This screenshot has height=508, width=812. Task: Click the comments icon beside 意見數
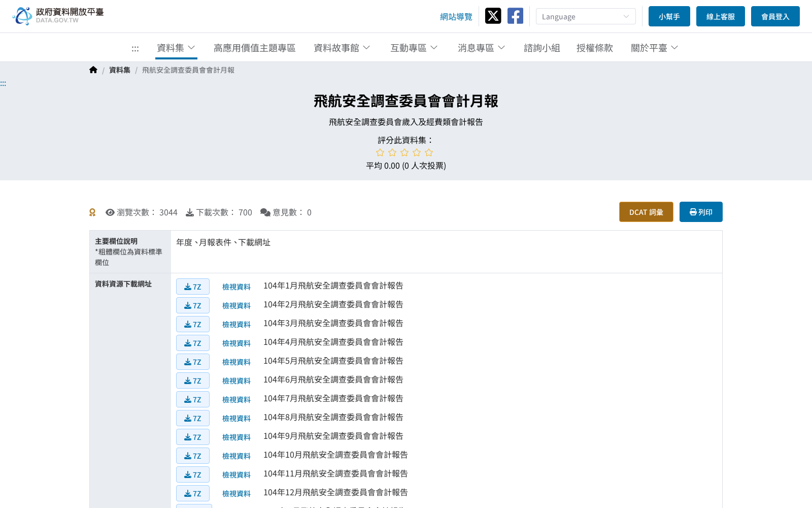tap(265, 212)
